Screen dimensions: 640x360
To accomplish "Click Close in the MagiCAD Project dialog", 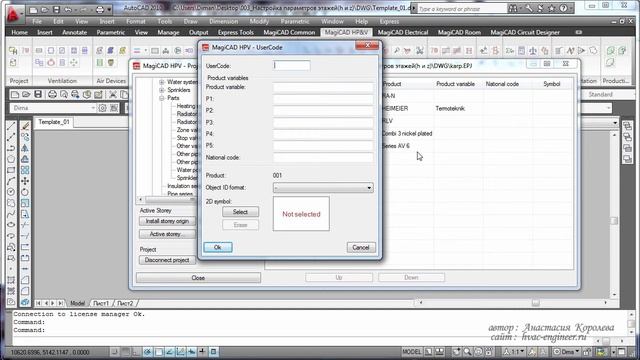I will coord(198,278).
